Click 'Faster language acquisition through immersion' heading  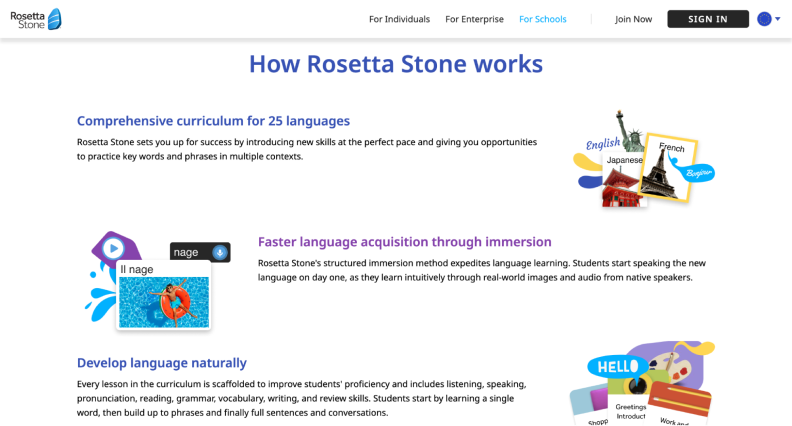pos(405,242)
